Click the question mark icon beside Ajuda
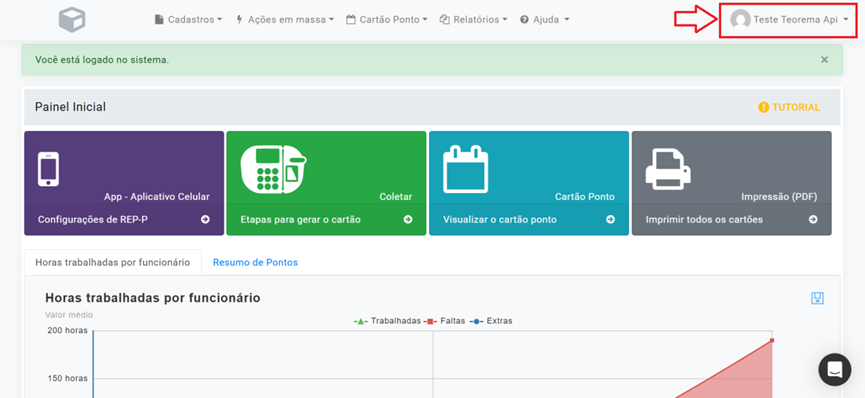The image size is (865, 398). tap(524, 19)
